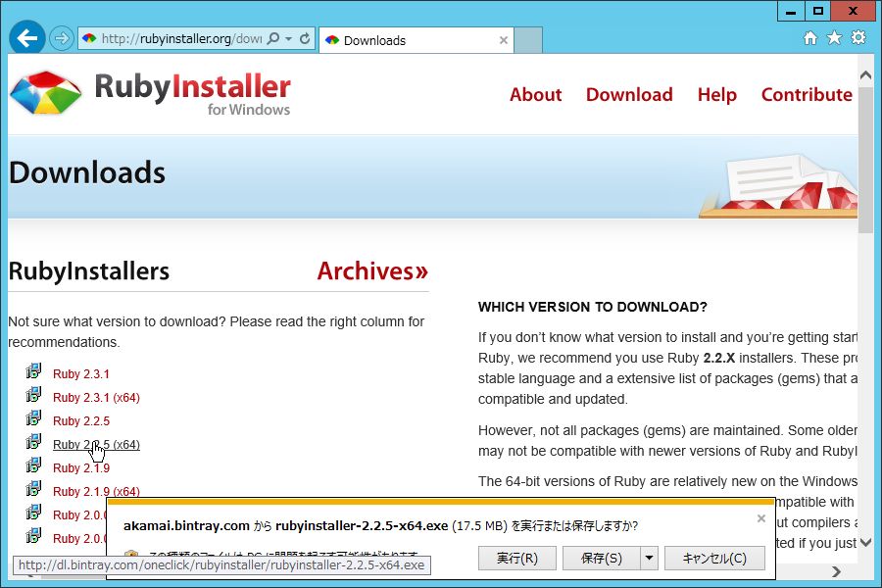Click the WHICH VERSION TO DOWNLOAD? heading
The height and width of the screenshot is (588, 882).
click(592, 307)
